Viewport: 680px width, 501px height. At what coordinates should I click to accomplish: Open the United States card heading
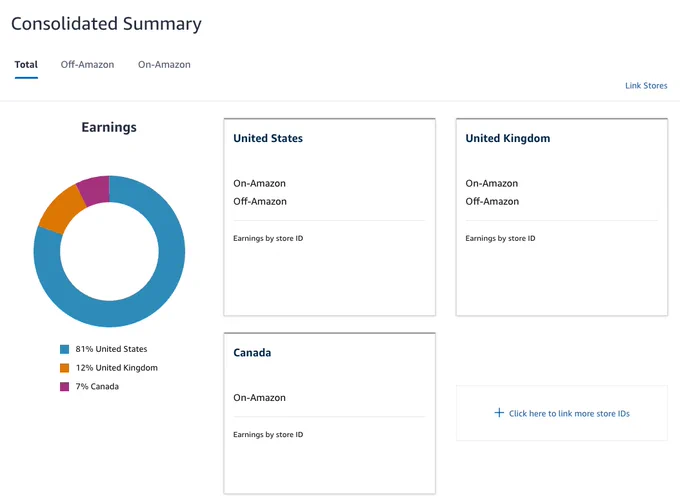pyautogui.click(x=268, y=138)
